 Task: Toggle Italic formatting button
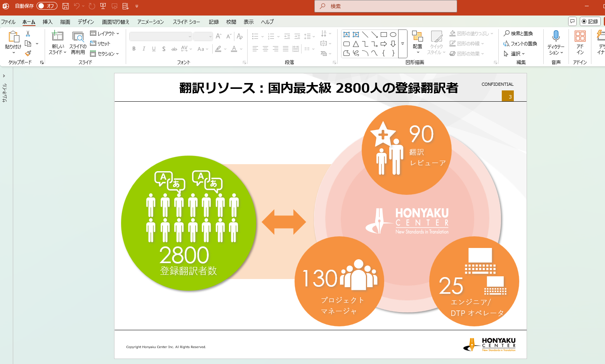[x=144, y=49]
